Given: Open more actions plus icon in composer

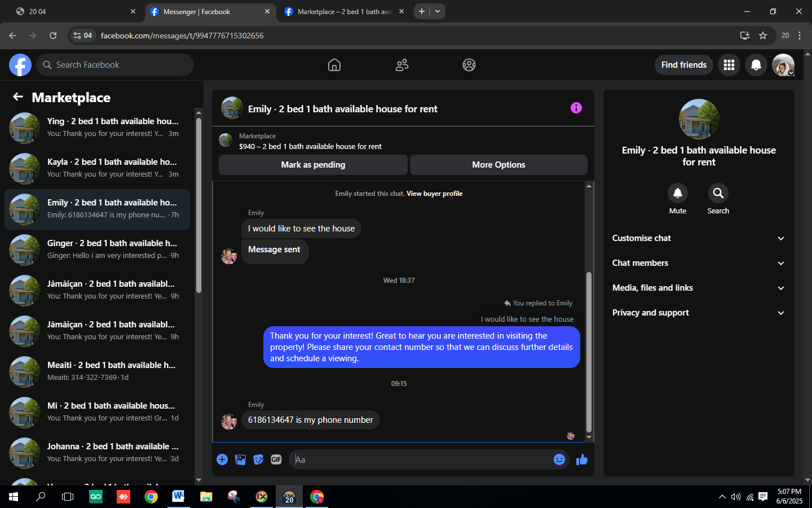Looking at the screenshot, I should 222,459.
